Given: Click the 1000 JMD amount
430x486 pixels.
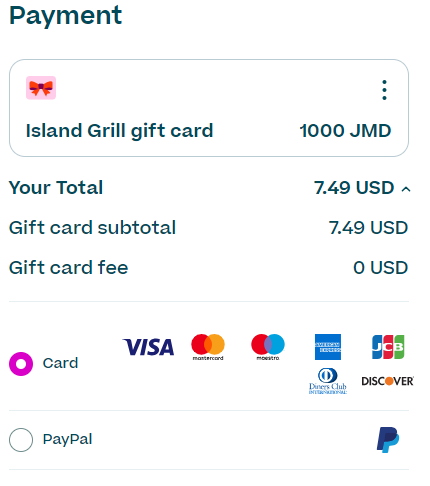Looking at the screenshot, I should tap(345, 131).
